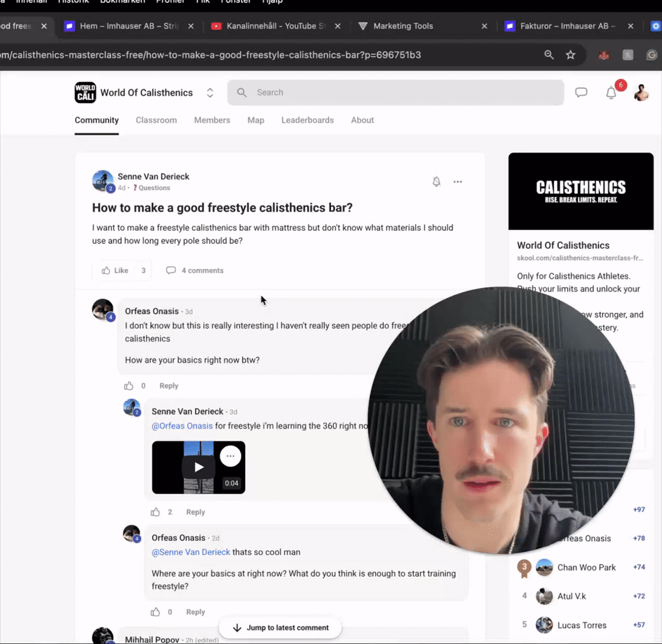Viewport: 662px width, 644px height.
Task: Open Senne Van Derieck reply avatar
Action: tap(132, 408)
